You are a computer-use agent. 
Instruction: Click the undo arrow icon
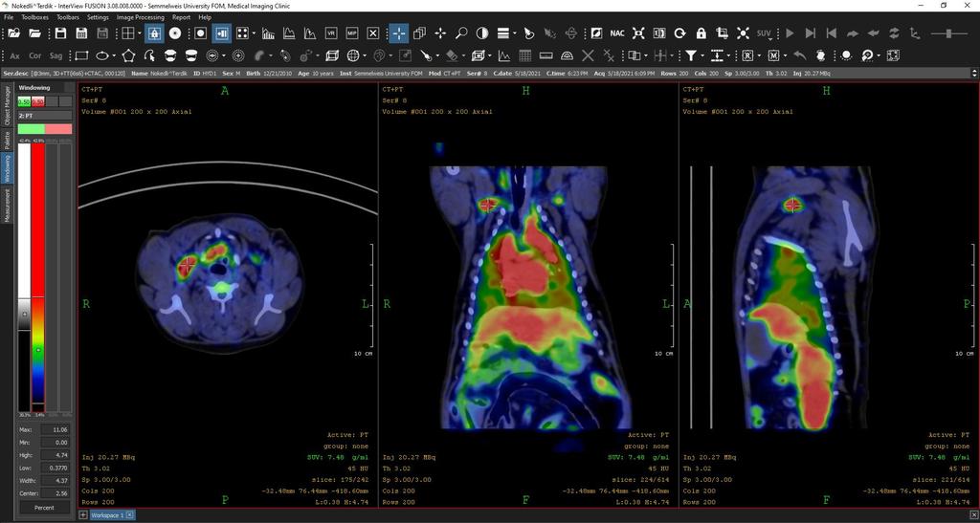click(800, 55)
